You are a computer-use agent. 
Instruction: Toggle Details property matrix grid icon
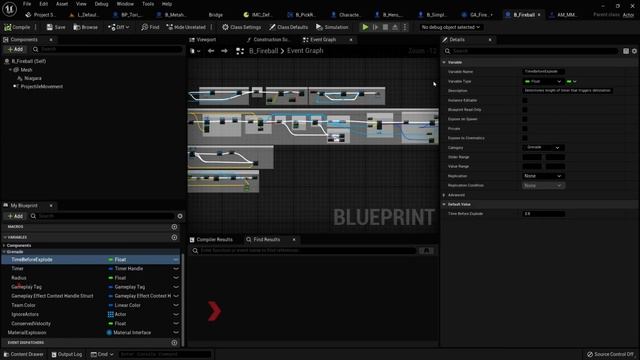[626, 51]
